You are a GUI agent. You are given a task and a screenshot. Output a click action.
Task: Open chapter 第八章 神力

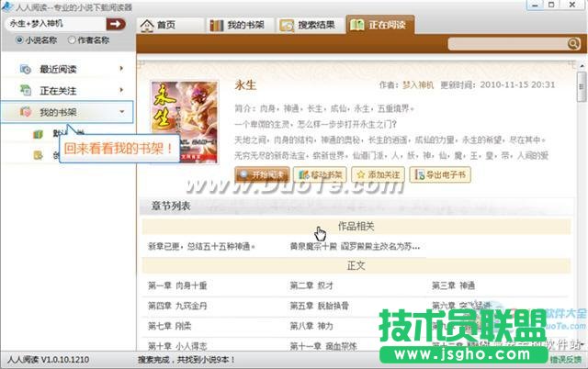coord(311,326)
